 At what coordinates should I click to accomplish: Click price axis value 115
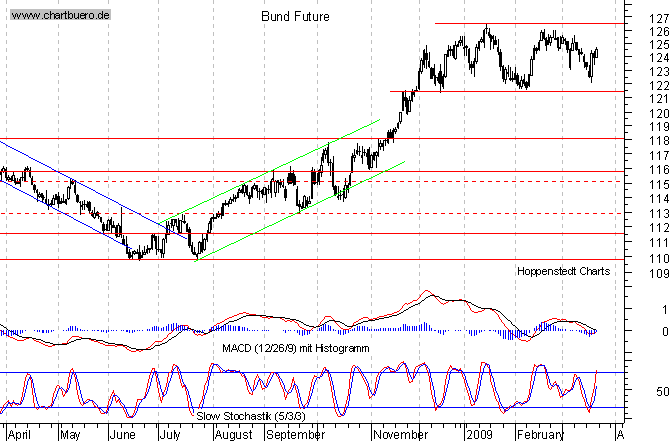(659, 185)
